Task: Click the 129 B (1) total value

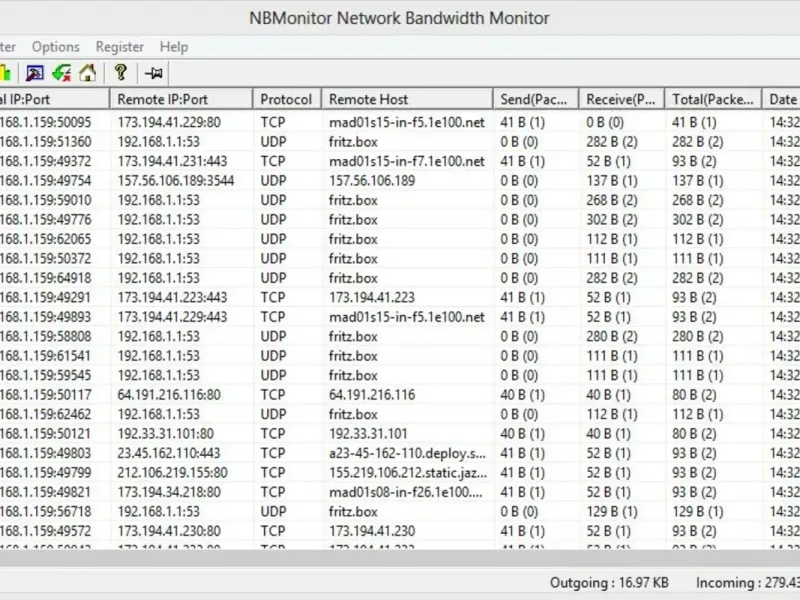Action: pyautogui.click(x=697, y=512)
